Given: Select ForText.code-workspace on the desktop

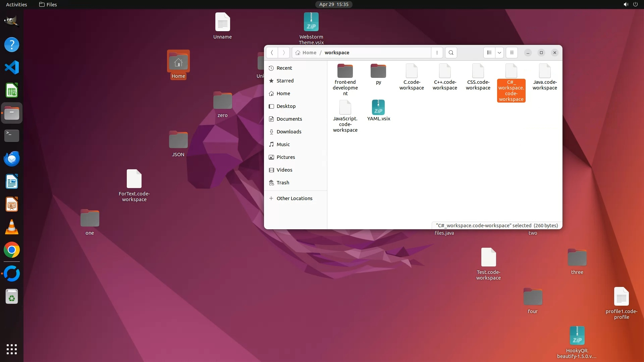Looking at the screenshot, I should (x=134, y=179).
